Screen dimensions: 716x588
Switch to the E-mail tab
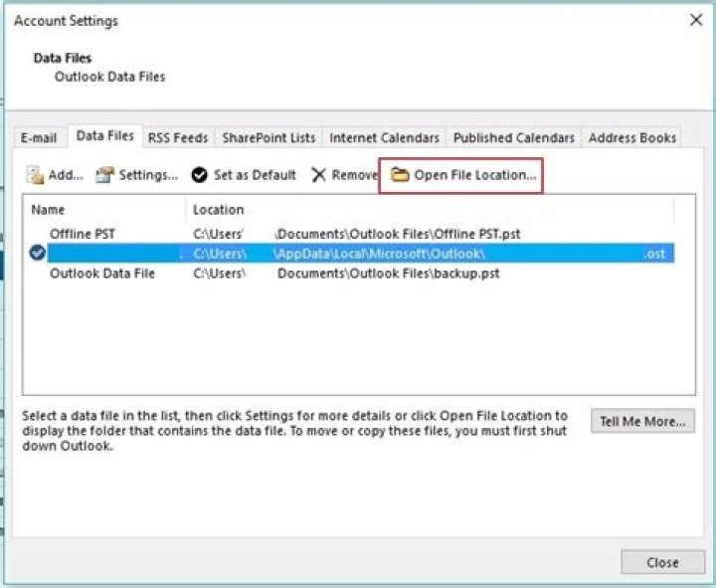tap(39, 137)
